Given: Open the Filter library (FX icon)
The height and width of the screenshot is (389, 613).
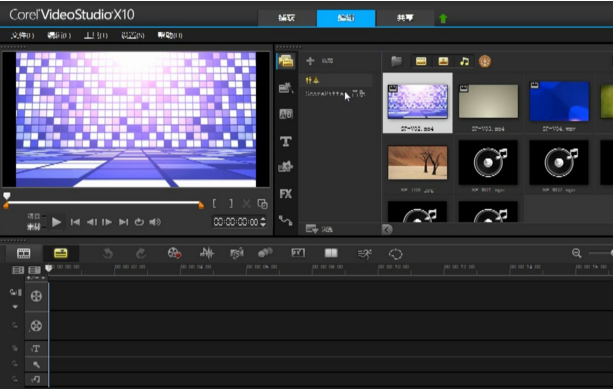Looking at the screenshot, I should 286,194.
